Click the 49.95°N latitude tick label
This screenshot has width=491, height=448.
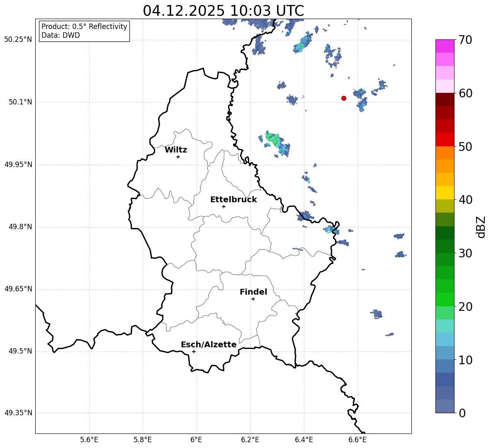[x=18, y=165]
